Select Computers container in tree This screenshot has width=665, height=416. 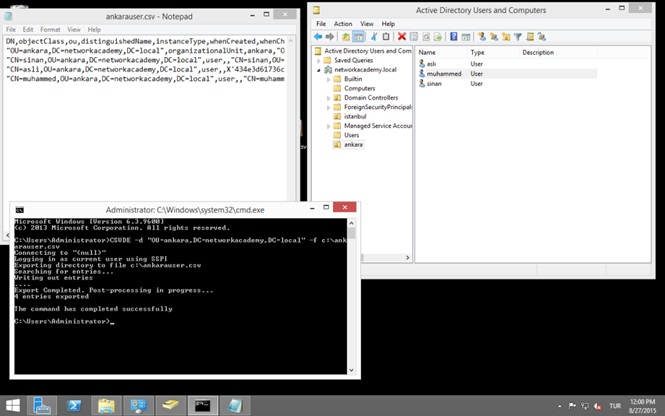point(359,88)
